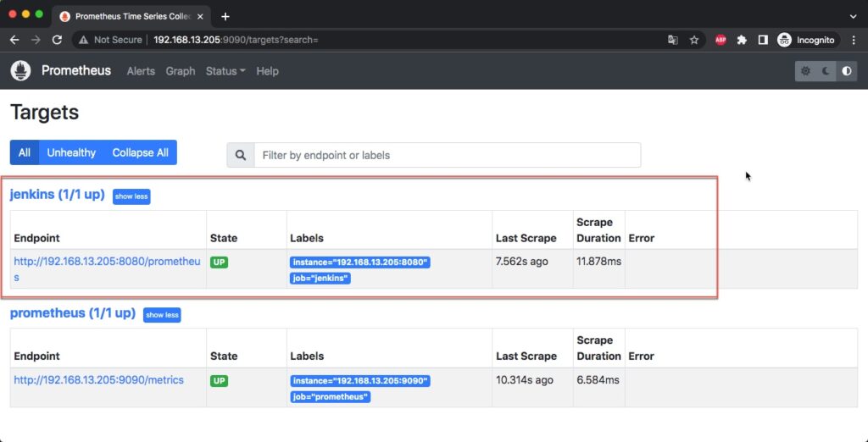Screen dimensions: 868x442
Task: Select the Prometheus Time Series browser tab
Action: [131, 17]
